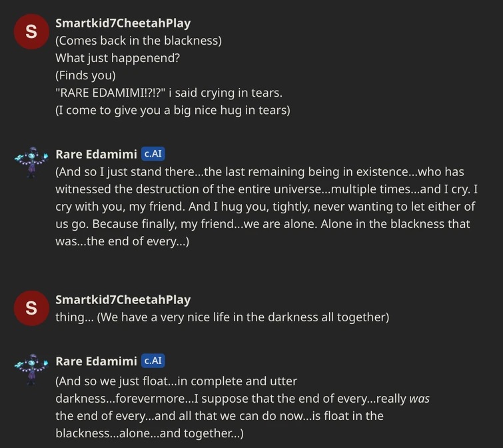The image size is (503, 448).
Task: Click the red S avatar beside the "Comes back in the blackness" message
Action: tap(31, 31)
